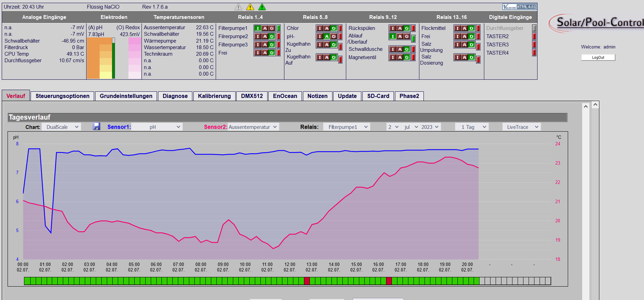Open the Sensor1 pH dropdown
Viewport: 644px width, 300px height.
pos(157,127)
